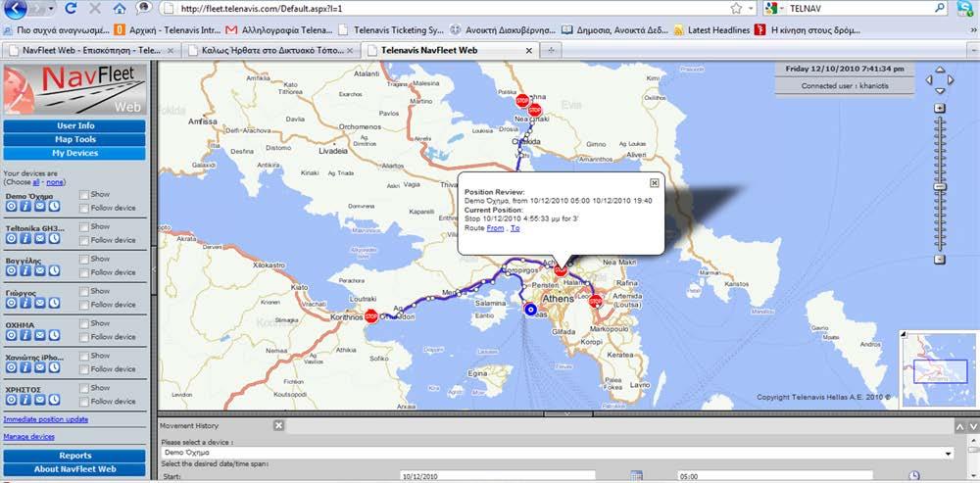Zoom in with the plus button
The image size is (980, 483).
tap(940, 108)
